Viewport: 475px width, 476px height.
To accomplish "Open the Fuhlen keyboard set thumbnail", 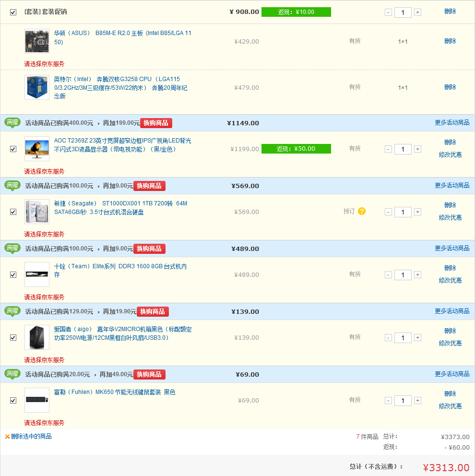I will pyautogui.click(x=37, y=400).
